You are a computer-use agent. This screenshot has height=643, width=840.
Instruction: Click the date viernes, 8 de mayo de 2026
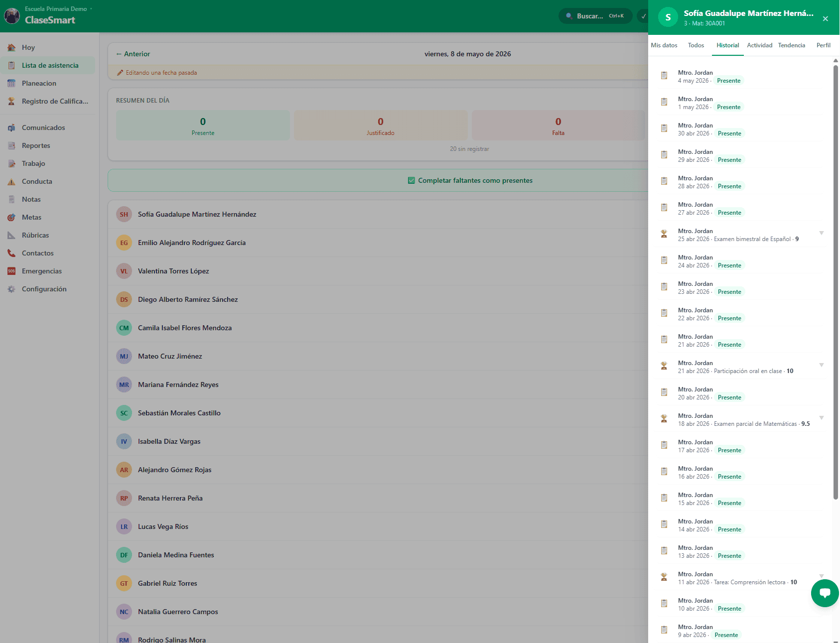tap(467, 54)
